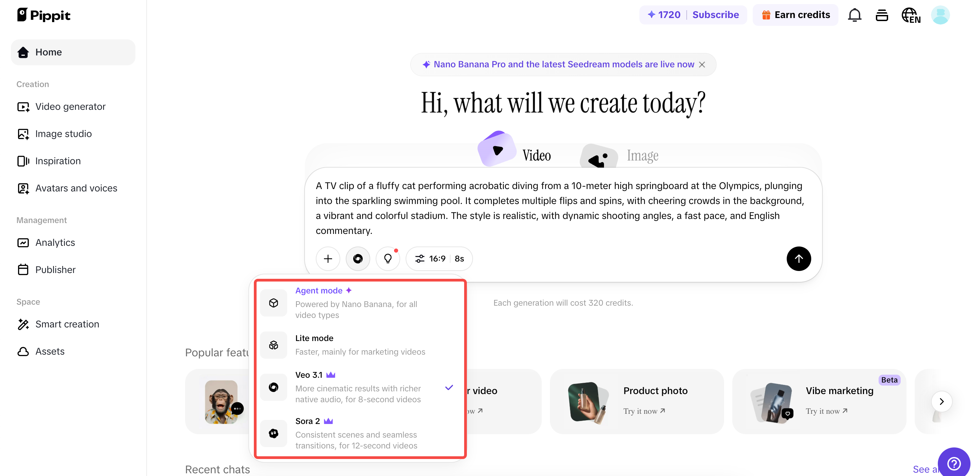The width and height of the screenshot is (980, 476).
Task: Open the EN language selector
Action: coord(911,15)
